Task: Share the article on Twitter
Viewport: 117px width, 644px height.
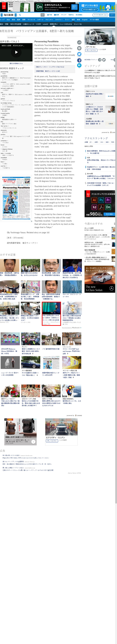Action: pos(79,54)
